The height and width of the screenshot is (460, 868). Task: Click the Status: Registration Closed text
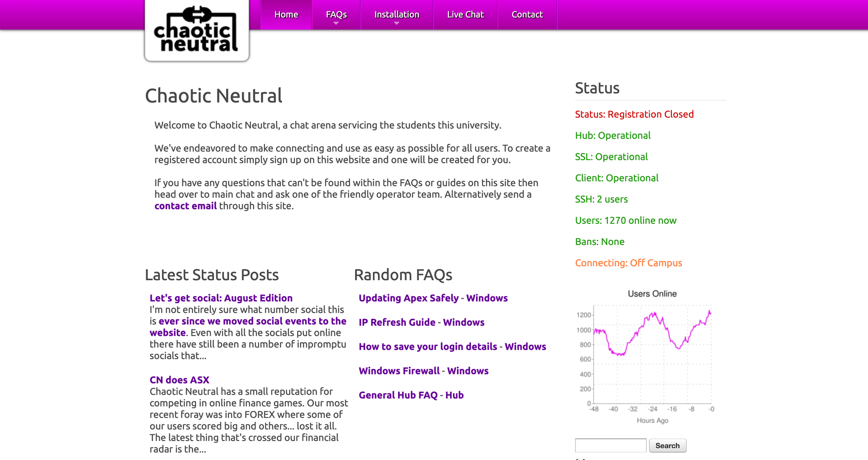click(634, 114)
